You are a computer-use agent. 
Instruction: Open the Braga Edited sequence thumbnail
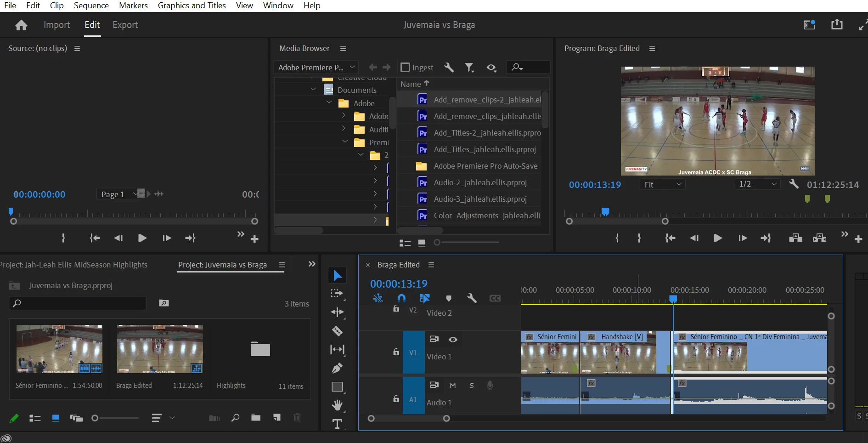tap(160, 349)
